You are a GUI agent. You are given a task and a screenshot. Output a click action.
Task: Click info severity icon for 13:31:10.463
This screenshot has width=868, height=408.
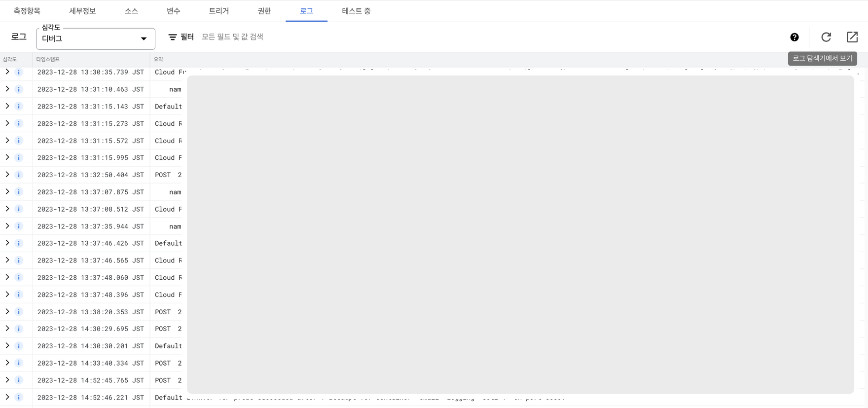pos(19,89)
